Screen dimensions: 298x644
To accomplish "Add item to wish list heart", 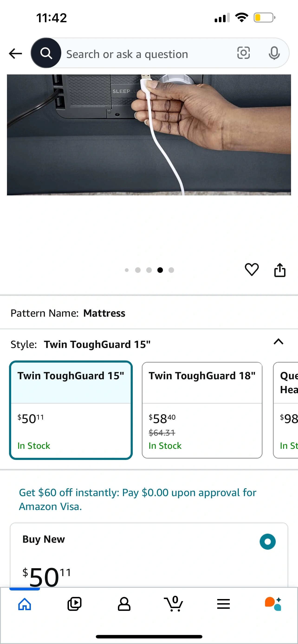I will tap(251, 270).
